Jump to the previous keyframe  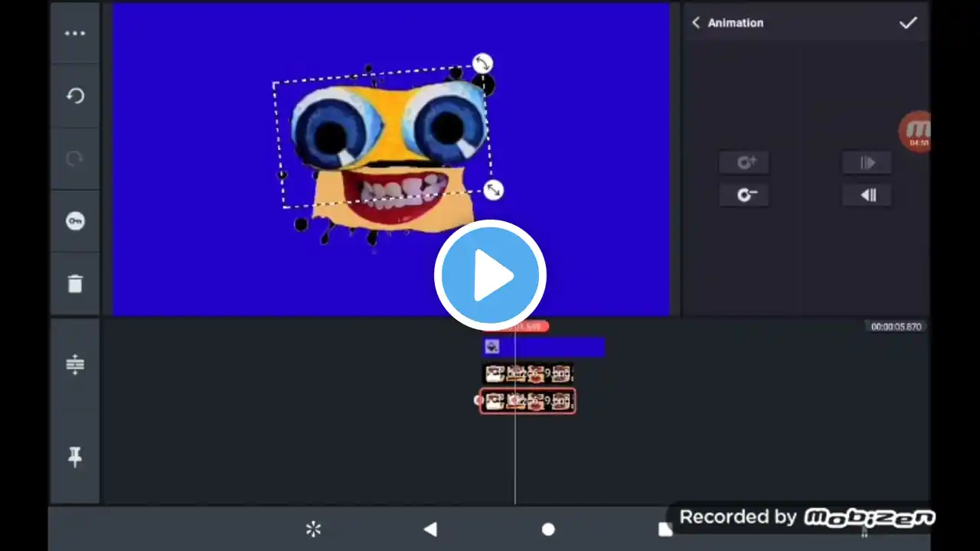point(867,195)
